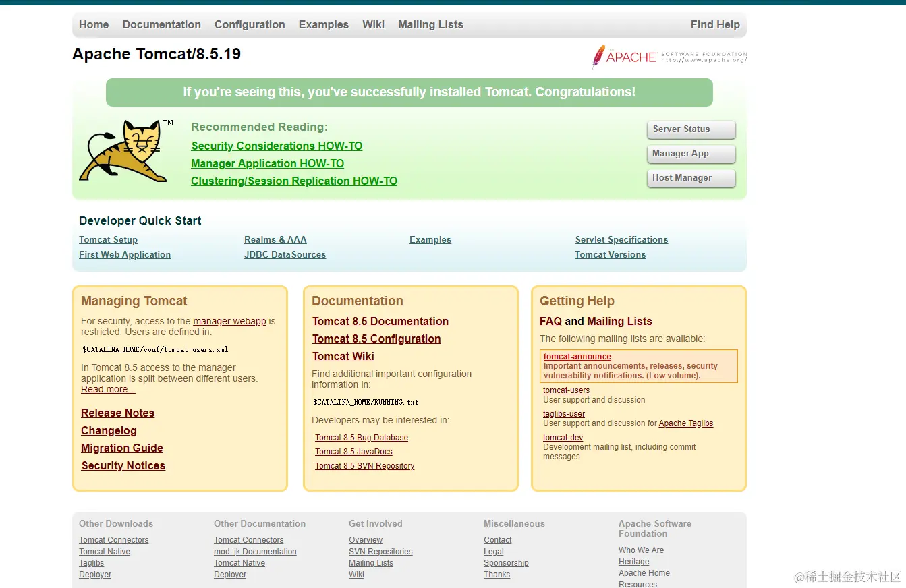The width and height of the screenshot is (906, 588).
Task: Open Tomcat Connectors under Other Documentation
Action: pyautogui.click(x=248, y=540)
